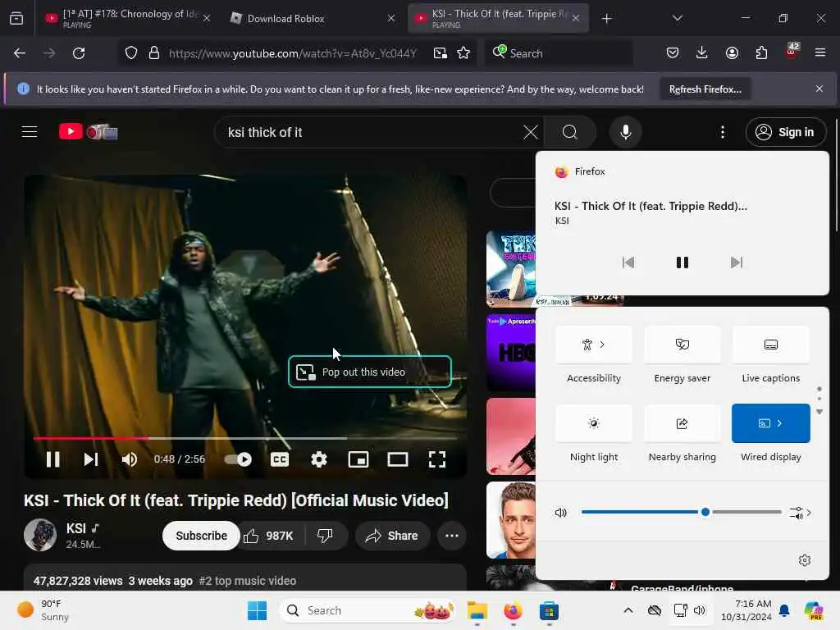
Task: Adjust the system volume slider
Action: (x=681, y=512)
